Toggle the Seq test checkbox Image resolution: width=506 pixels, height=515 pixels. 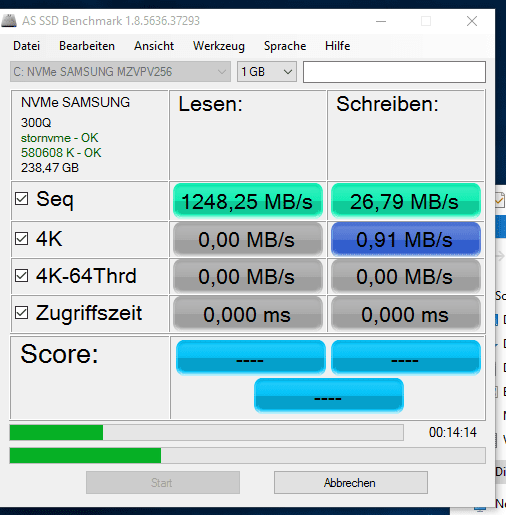click(21, 199)
